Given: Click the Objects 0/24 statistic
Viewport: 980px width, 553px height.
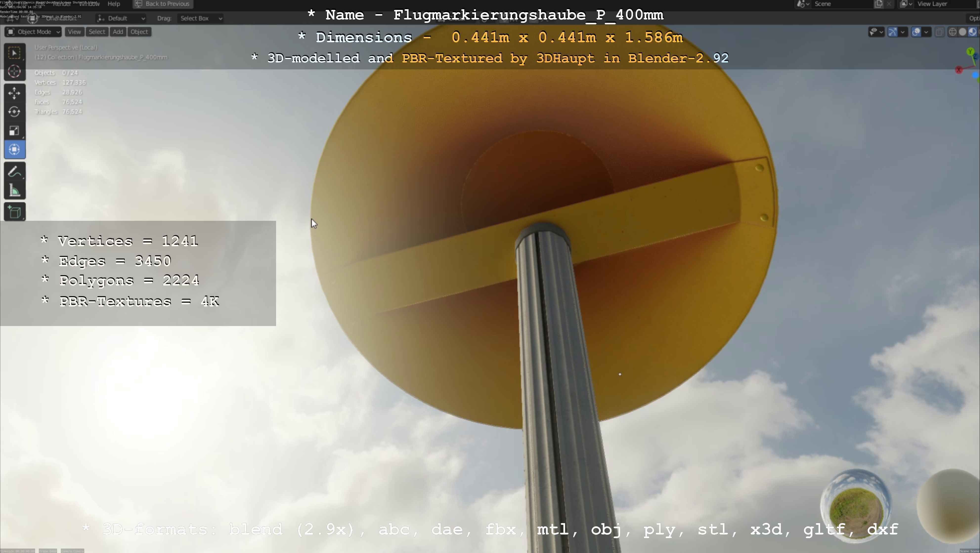Looking at the screenshot, I should click(x=56, y=73).
